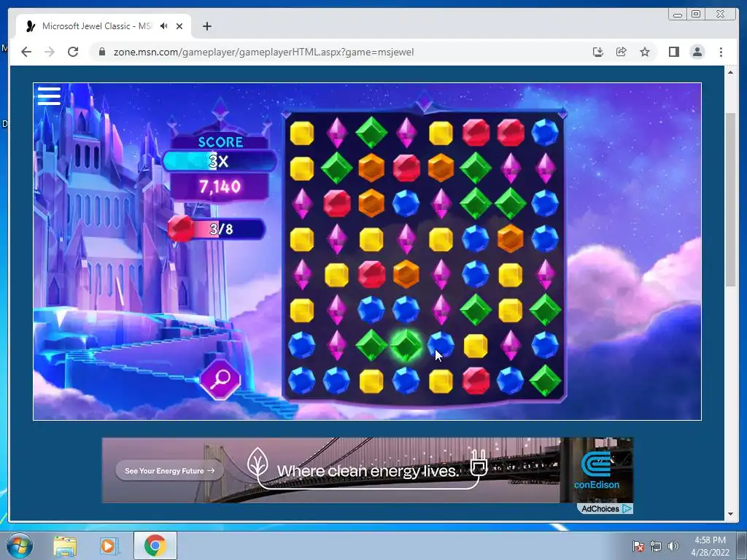Pick the blue gem in the fifth row
747x560 pixels.
tap(476, 274)
